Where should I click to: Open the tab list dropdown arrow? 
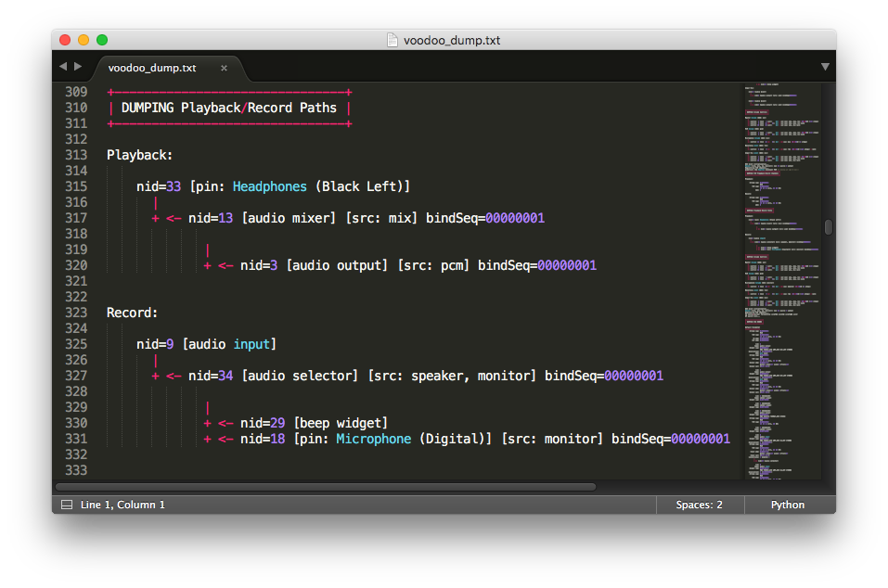[x=825, y=67]
